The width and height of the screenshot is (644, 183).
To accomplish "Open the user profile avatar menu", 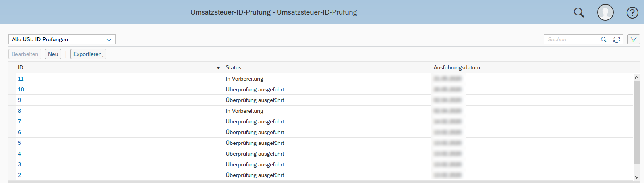I will point(605,12).
